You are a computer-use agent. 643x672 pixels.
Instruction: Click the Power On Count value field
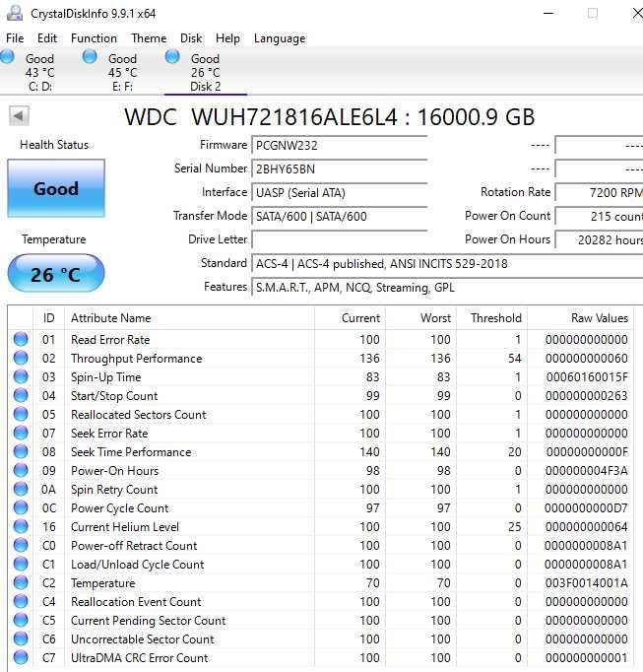coord(599,216)
